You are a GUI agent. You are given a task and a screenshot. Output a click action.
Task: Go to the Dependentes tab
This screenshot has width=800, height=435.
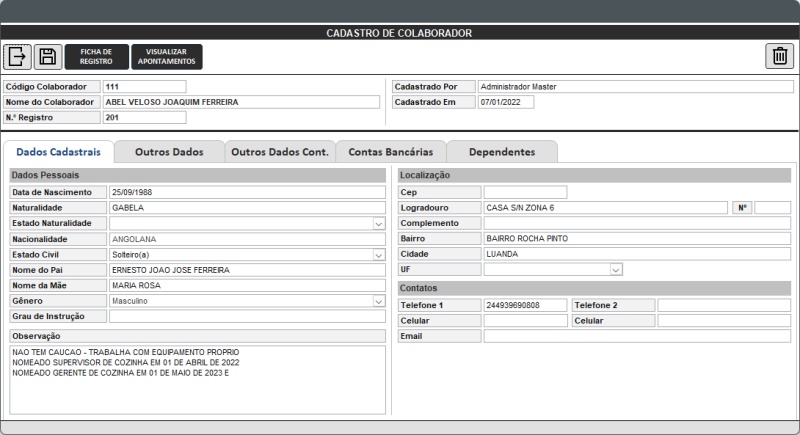coord(501,152)
